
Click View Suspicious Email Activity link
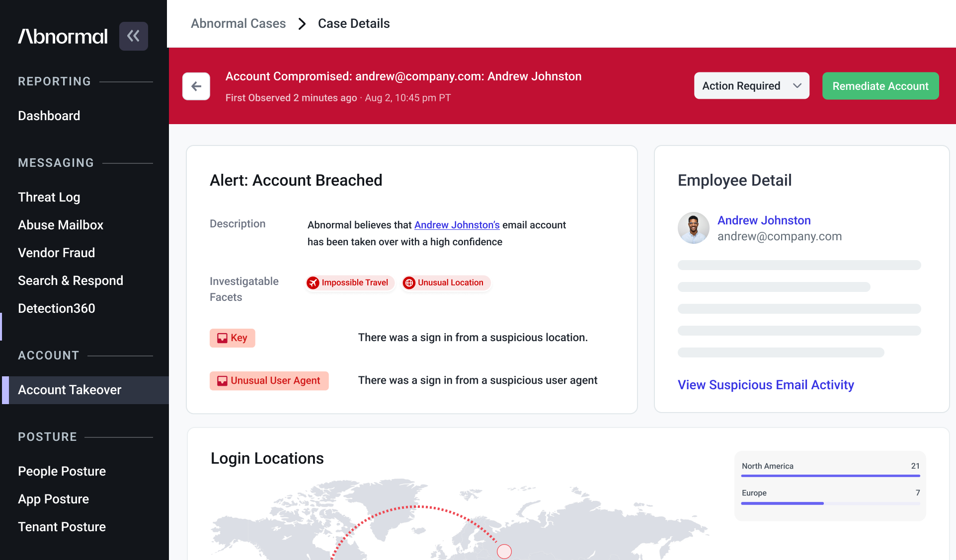tap(766, 385)
